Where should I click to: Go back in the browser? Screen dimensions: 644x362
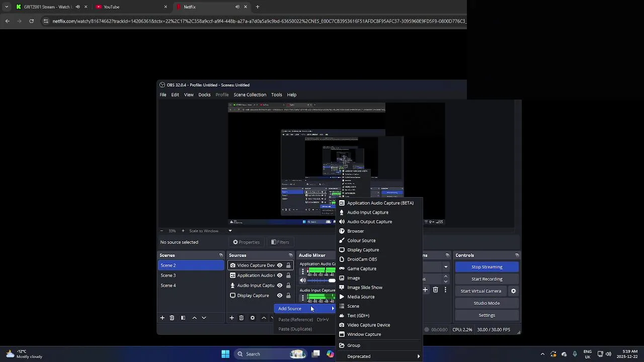[7, 21]
